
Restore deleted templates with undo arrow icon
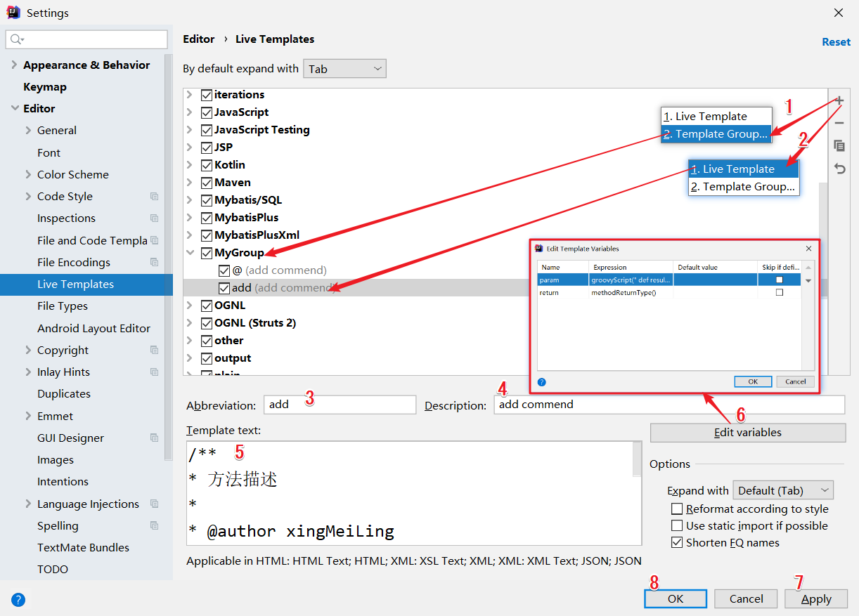coord(839,169)
